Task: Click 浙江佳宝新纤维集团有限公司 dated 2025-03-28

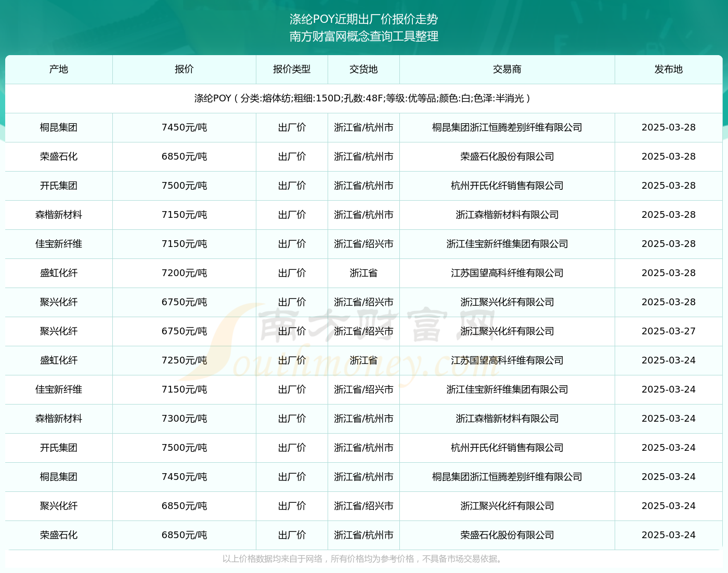Action: [x=507, y=244]
